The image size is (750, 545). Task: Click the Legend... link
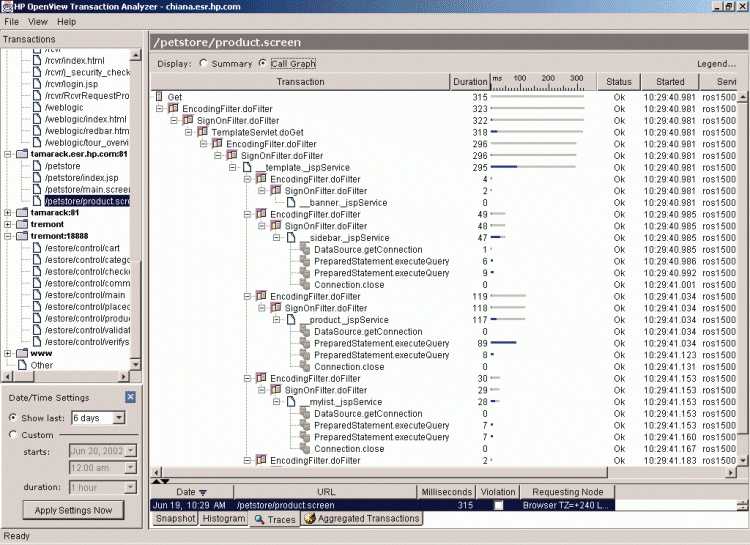pyautogui.click(x=716, y=64)
